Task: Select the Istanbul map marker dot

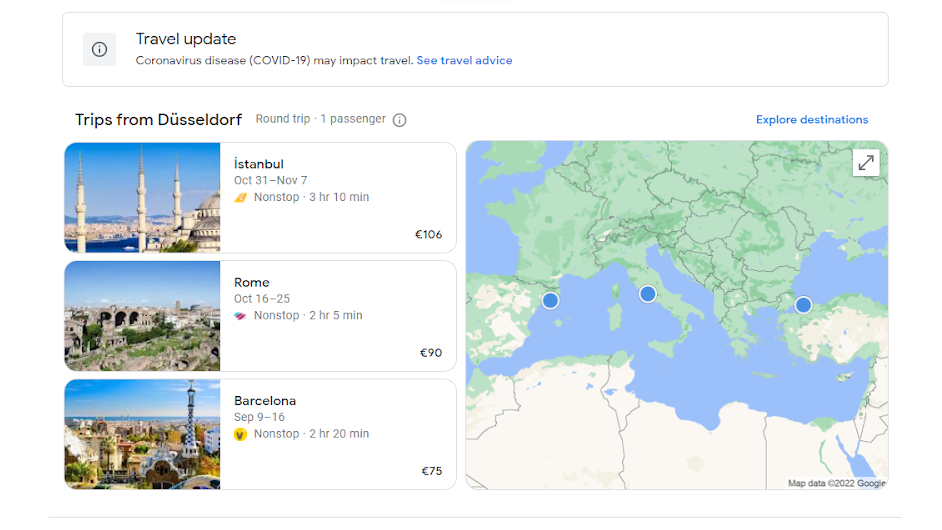Action: pos(803,304)
